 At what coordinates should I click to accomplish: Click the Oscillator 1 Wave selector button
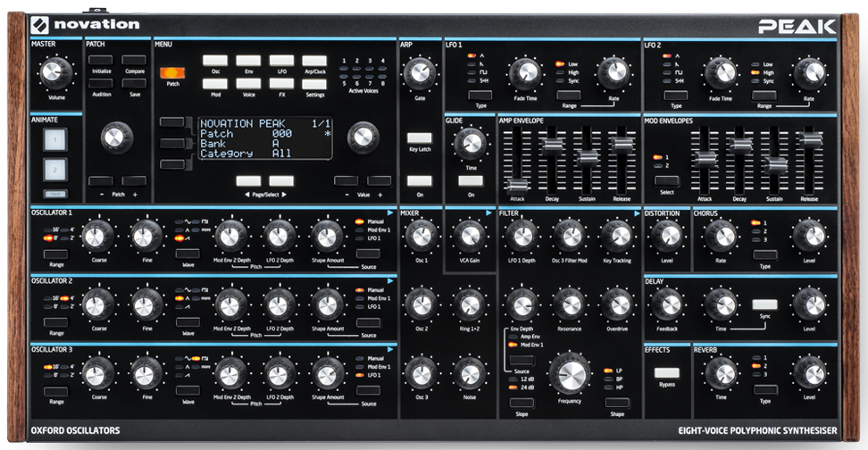tap(188, 254)
